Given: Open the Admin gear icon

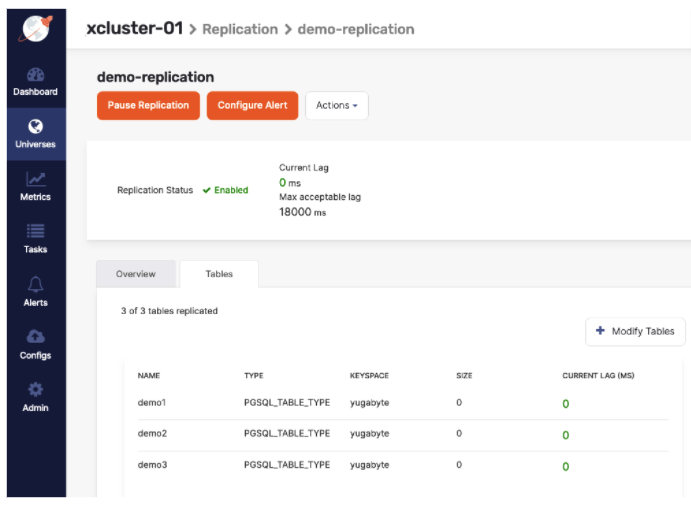Looking at the screenshot, I should point(36,390).
